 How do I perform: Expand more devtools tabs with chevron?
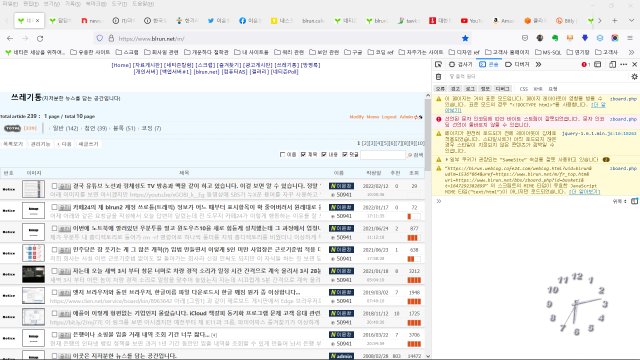pyautogui.click(x=538, y=64)
